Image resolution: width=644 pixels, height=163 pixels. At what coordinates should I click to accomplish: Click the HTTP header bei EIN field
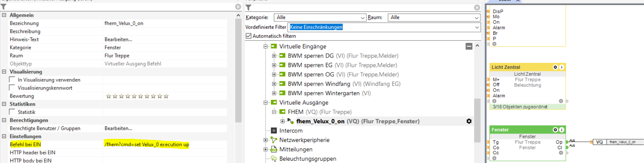click(165, 152)
